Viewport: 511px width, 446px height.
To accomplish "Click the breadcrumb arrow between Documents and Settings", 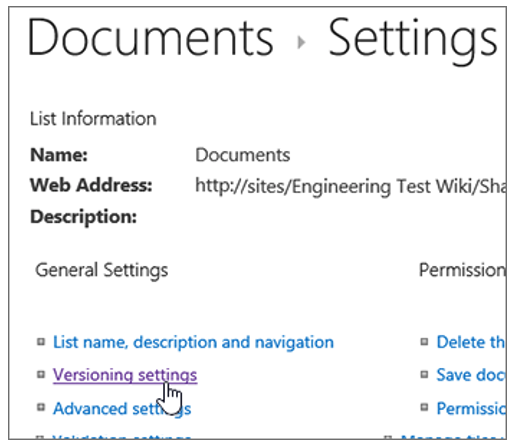I will (x=301, y=42).
